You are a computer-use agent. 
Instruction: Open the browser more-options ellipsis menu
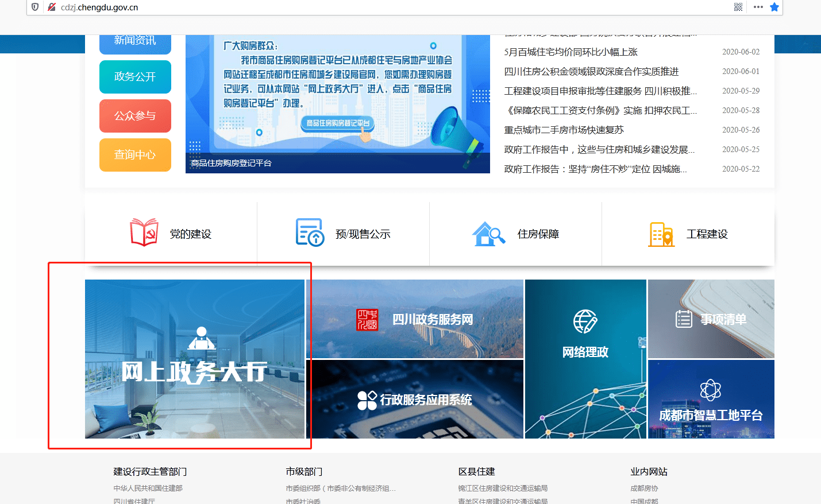click(x=758, y=7)
